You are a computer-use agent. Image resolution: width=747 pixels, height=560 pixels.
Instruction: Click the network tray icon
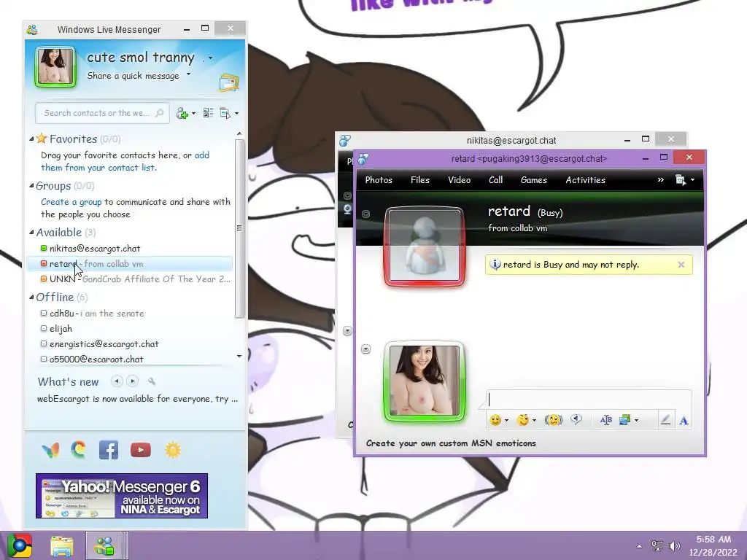coord(657,545)
